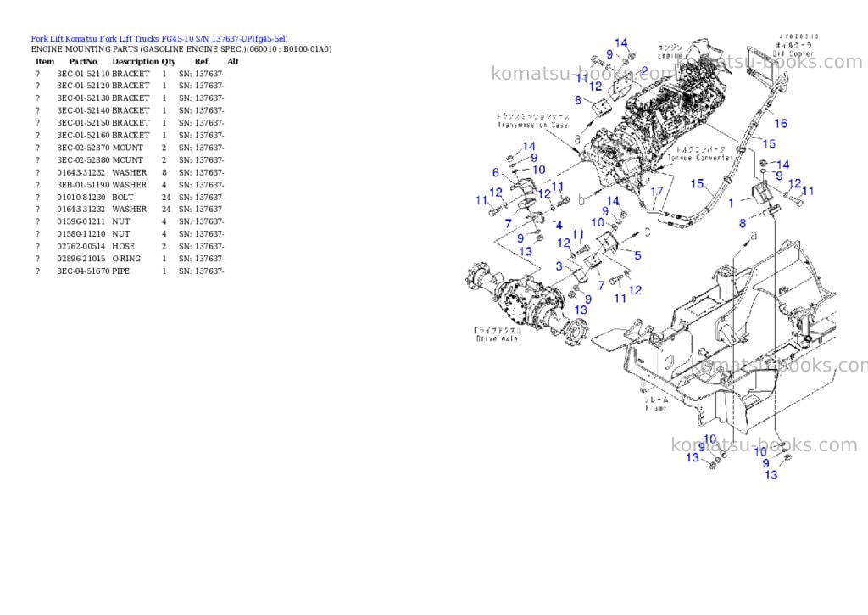Select part number 3EC-01-52110
The width and height of the screenshot is (868, 615).
coord(83,74)
